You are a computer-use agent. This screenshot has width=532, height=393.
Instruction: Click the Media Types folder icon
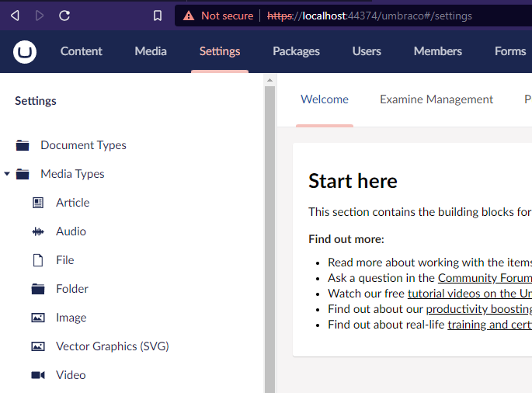(x=23, y=174)
